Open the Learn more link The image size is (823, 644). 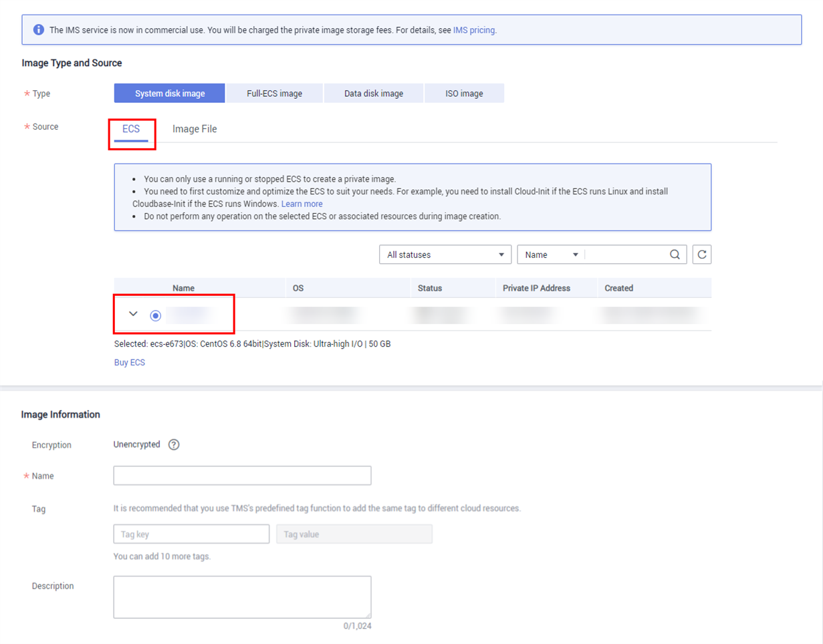click(302, 204)
